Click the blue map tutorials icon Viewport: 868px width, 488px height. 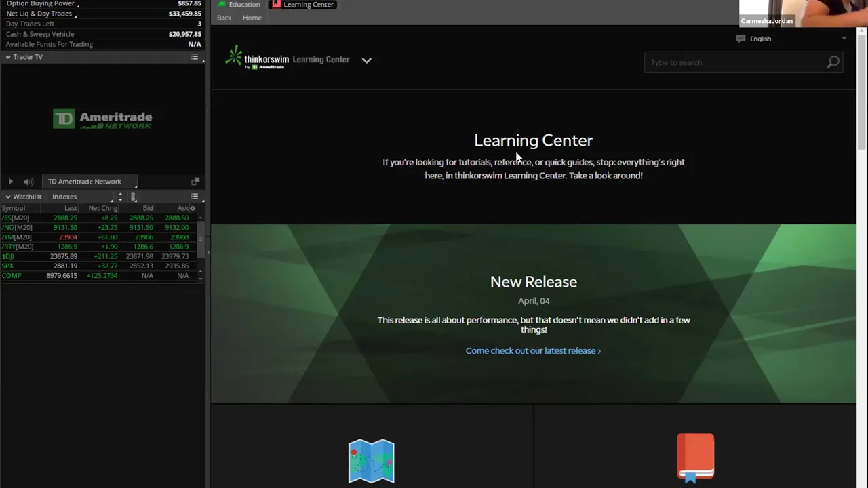tap(371, 461)
